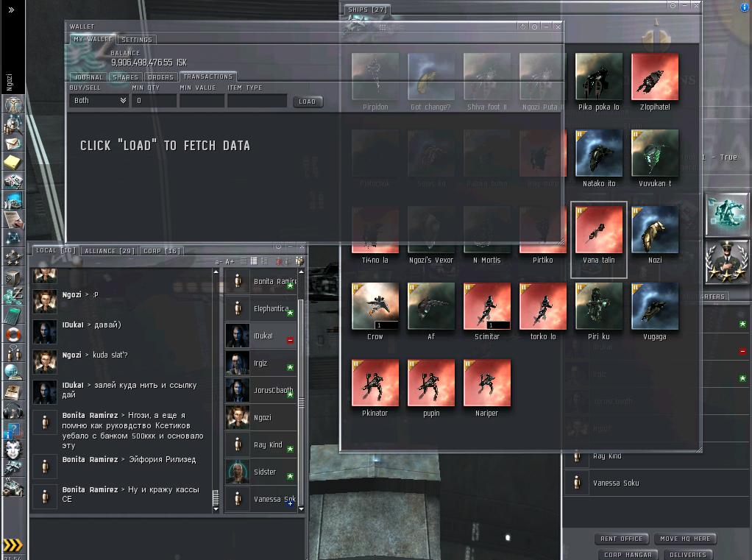Switch to the wallet Settings tab
Viewport: 752px width, 560px height.
coord(137,40)
